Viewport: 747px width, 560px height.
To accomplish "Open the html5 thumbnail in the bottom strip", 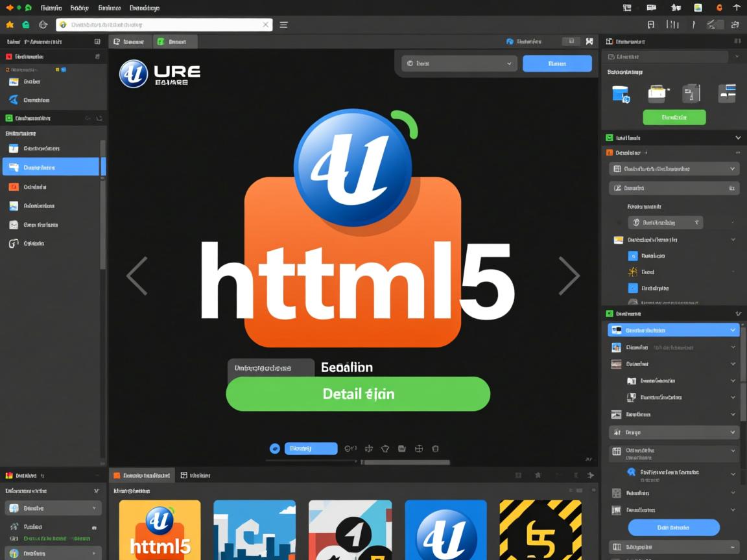I will (160, 529).
